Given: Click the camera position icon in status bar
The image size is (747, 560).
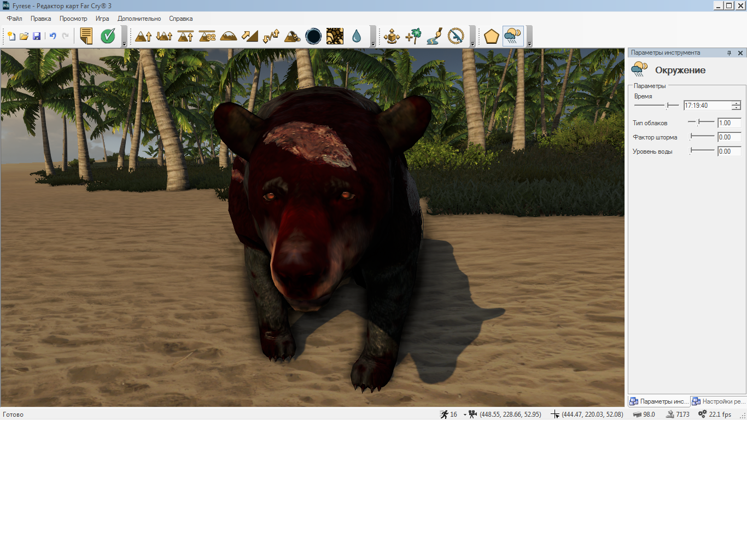Looking at the screenshot, I should click(473, 415).
